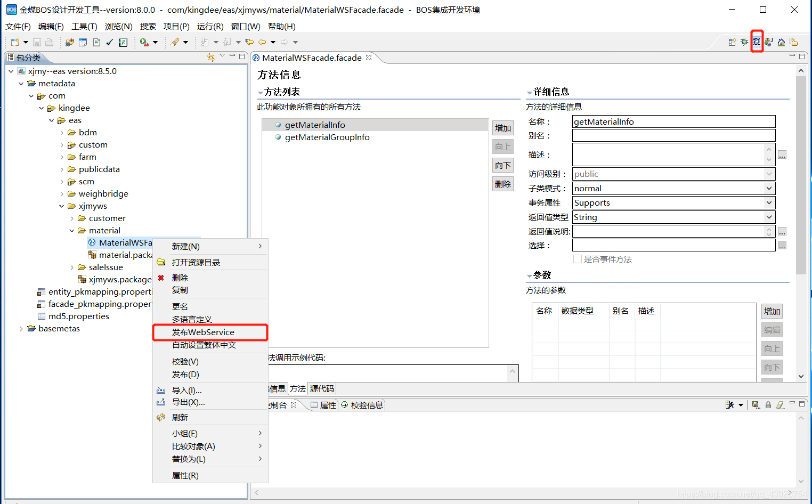Click 增加 button beside method list
This screenshot has width=812, height=504.
click(x=503, y=128)
